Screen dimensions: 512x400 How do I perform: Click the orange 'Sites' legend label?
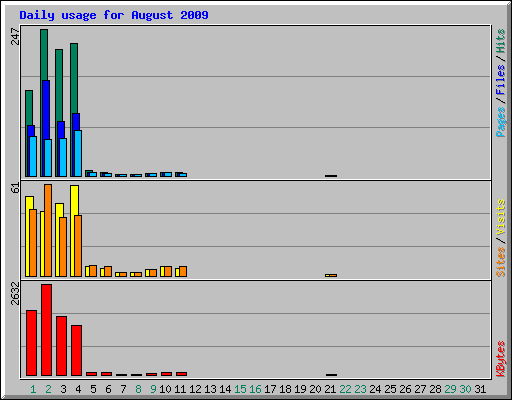coord(501,262)
